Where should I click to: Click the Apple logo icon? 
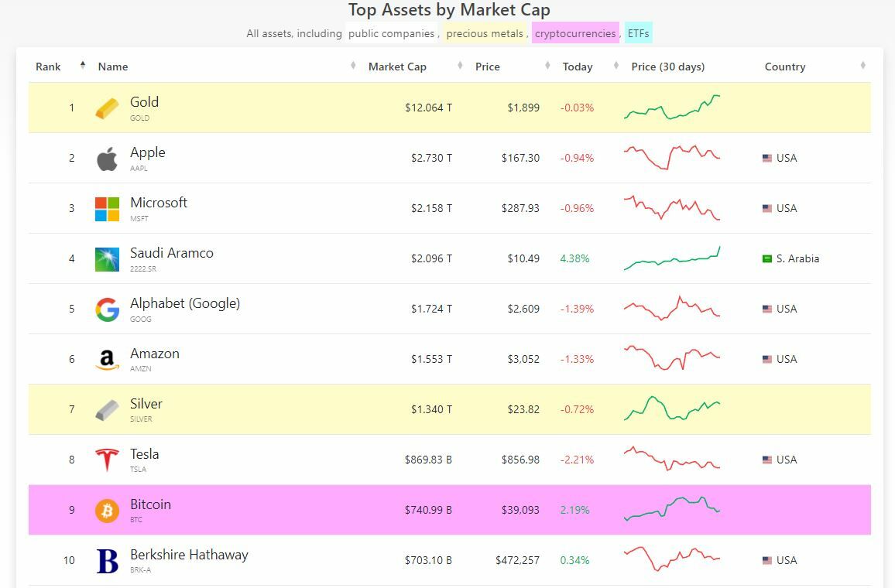point(107,159)
